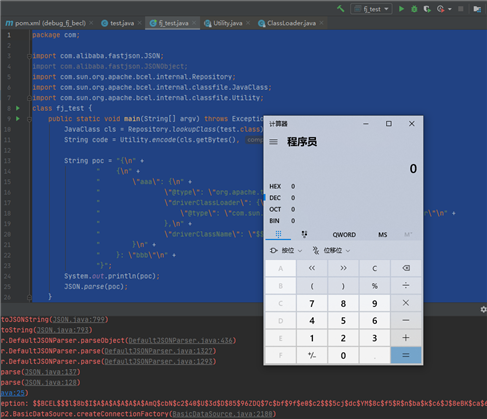Run with Coverage shield icon
This screenshot has width=487, height=419.
pos(427,9)
